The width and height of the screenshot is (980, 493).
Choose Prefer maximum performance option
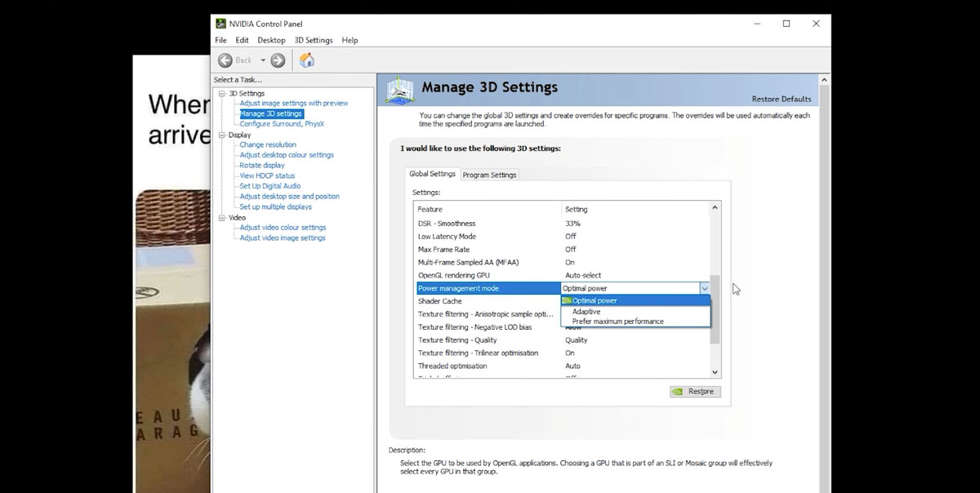617,322
